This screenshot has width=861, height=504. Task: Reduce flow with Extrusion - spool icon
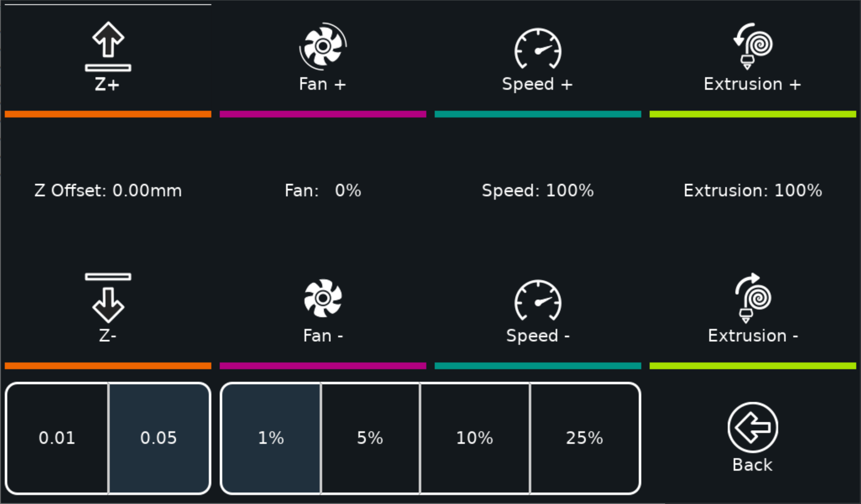point(753,298)
